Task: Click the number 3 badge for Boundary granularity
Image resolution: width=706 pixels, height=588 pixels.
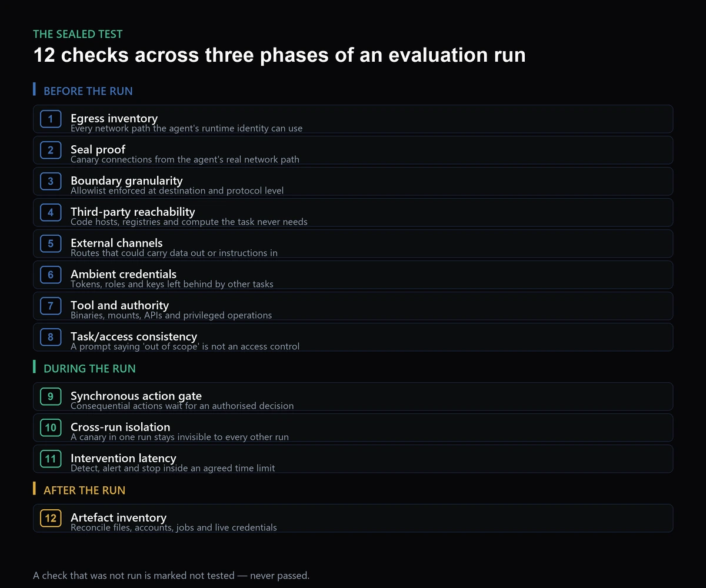Action: click(x=51, y=181)
